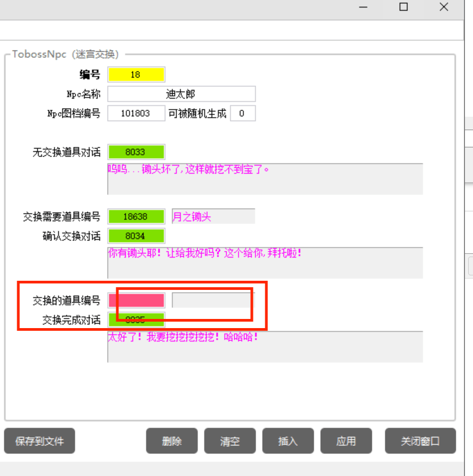Click the 插入 (Insert) button
The width and height of the screenshot is (473, 476).
[x=288, y=441]
